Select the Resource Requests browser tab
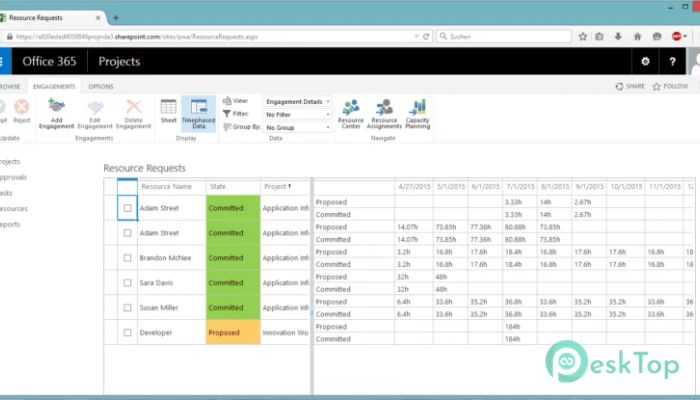The width and height of the screenshot is (700, 400). pyautogui.click(x=49, y=18)
